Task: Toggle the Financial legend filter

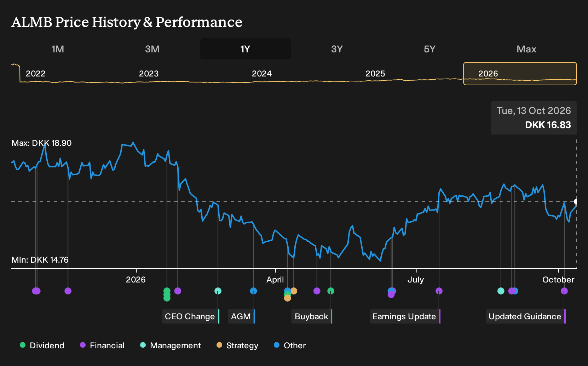Action: pos(102,345)
